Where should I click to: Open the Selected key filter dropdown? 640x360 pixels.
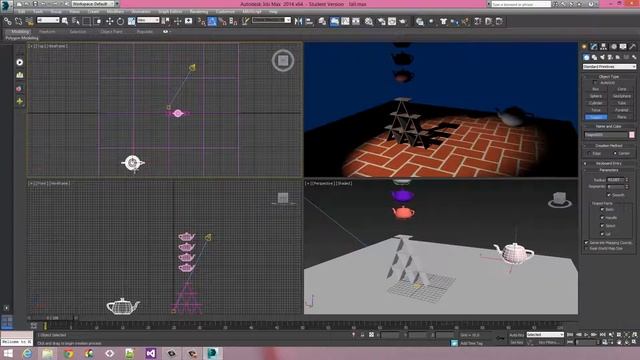[x=545, y=335]
